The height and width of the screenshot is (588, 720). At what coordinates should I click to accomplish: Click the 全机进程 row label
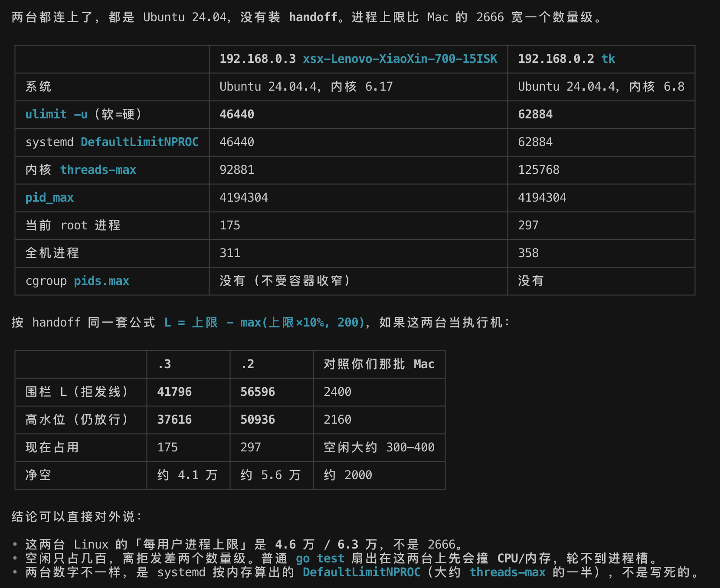[52, 253]
